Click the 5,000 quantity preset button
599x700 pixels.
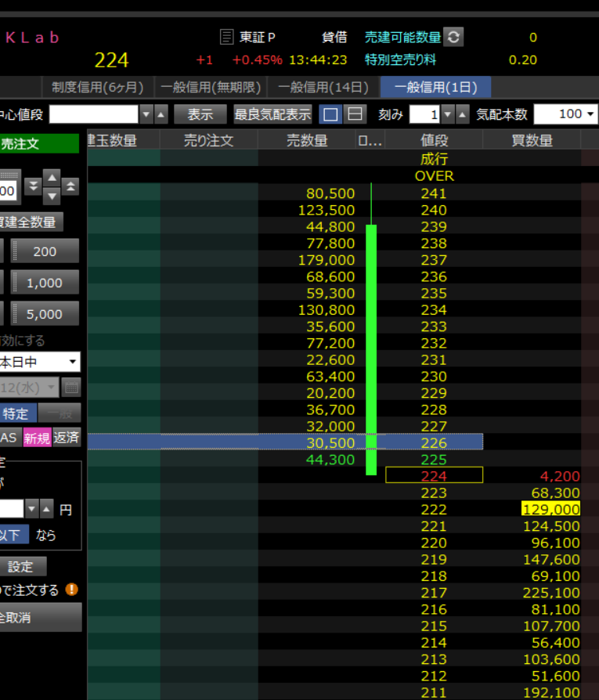coord(45,314)
